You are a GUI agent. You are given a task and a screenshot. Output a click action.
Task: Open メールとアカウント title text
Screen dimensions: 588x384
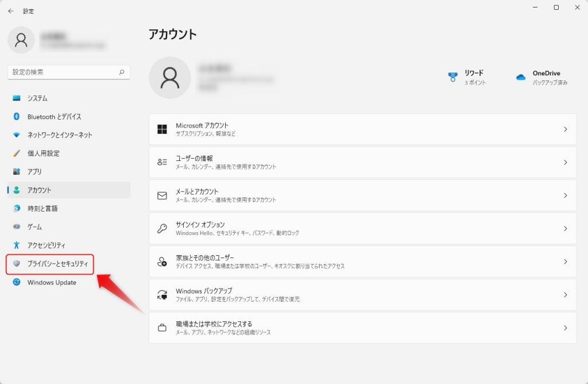coord(197,191)
